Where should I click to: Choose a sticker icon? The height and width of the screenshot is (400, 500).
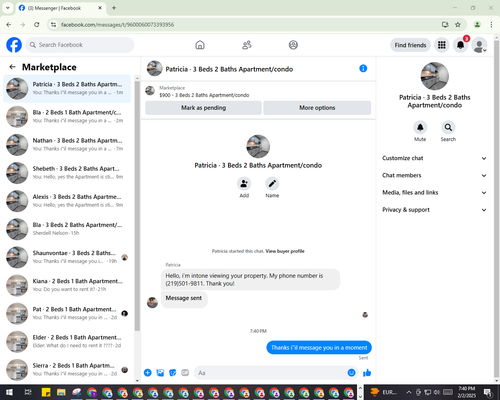pyautogui.click(x=173, y=373)
